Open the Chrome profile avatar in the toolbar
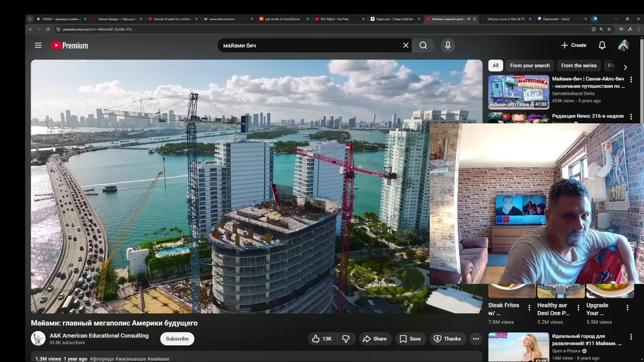 629,29
